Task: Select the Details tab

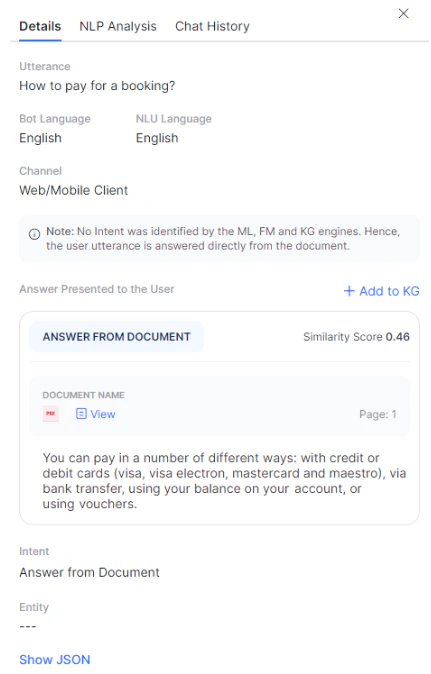Action: [x=40, y=26]
